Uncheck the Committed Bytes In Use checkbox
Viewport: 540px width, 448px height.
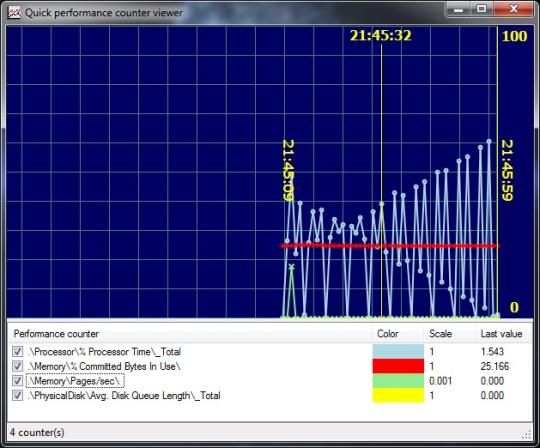pos(18,366)
